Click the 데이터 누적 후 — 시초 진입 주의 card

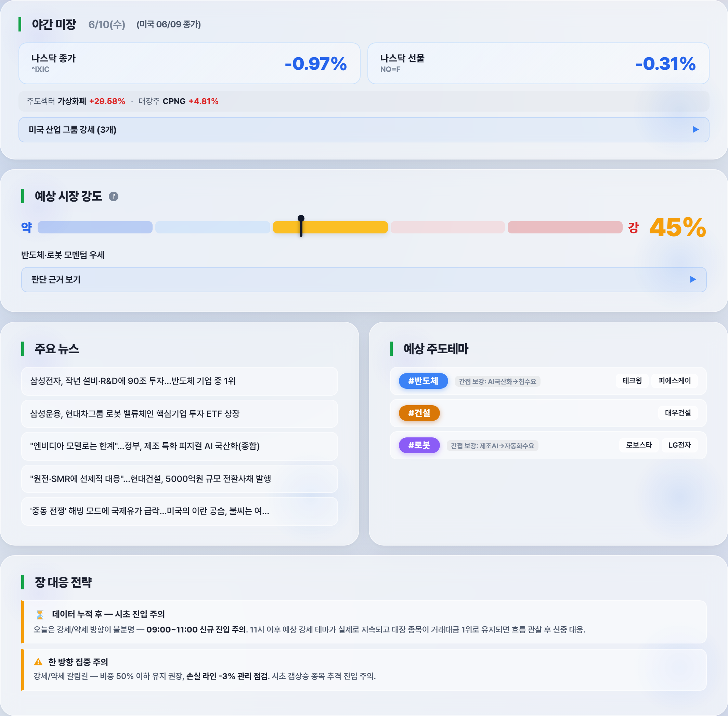click(x=364, y=622)
